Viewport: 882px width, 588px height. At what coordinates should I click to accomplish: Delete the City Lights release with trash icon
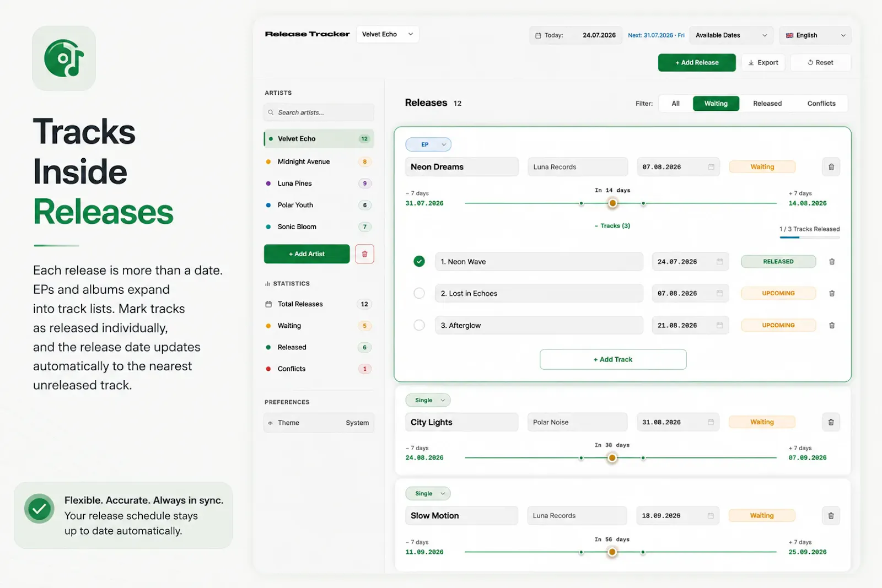tap(831, 422)
